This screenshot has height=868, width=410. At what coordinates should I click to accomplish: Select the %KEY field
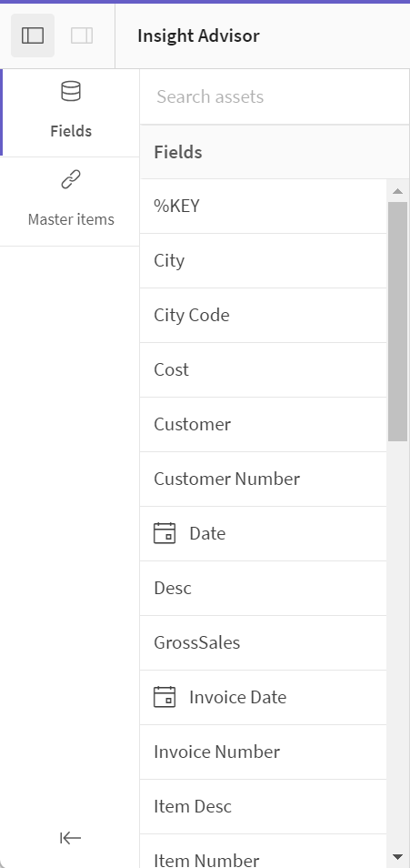tap(264, 206)
